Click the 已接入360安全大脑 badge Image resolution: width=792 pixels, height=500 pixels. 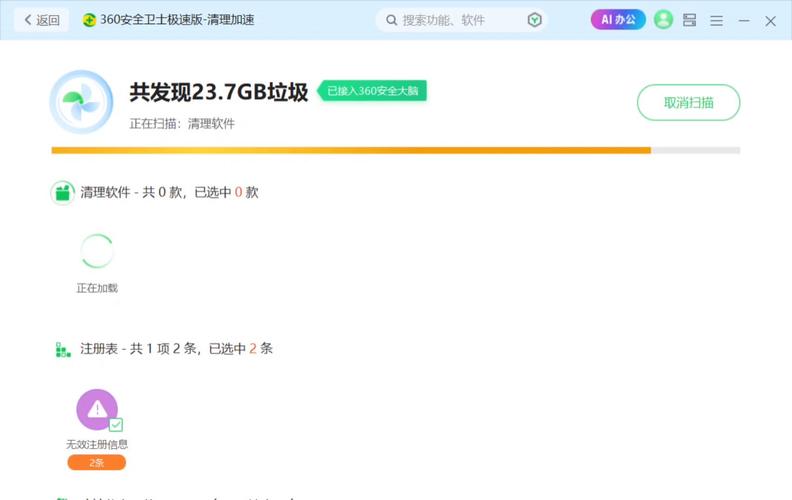click(x=372, y=91)
